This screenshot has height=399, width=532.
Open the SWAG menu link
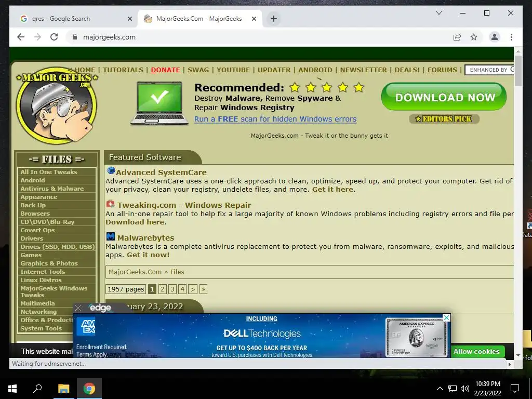tap(198, 70)
